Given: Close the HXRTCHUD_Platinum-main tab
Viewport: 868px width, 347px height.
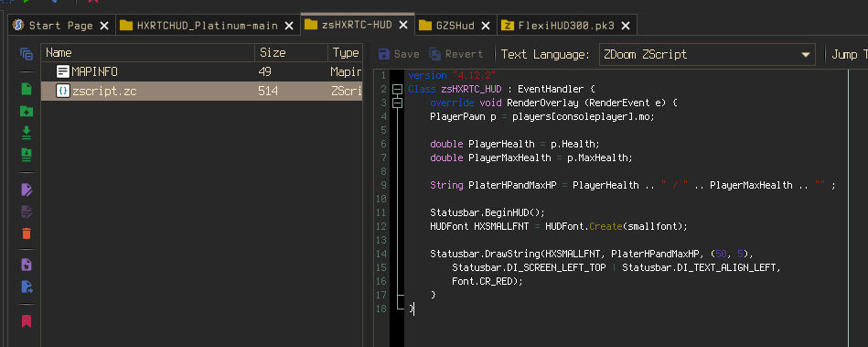Looking at the screenshot, I should click(288, 26).
